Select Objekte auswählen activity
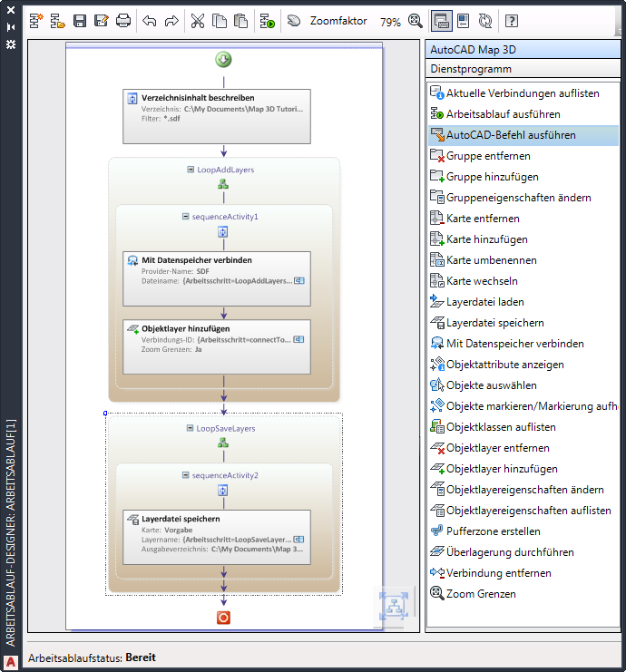 click(523, 385)
